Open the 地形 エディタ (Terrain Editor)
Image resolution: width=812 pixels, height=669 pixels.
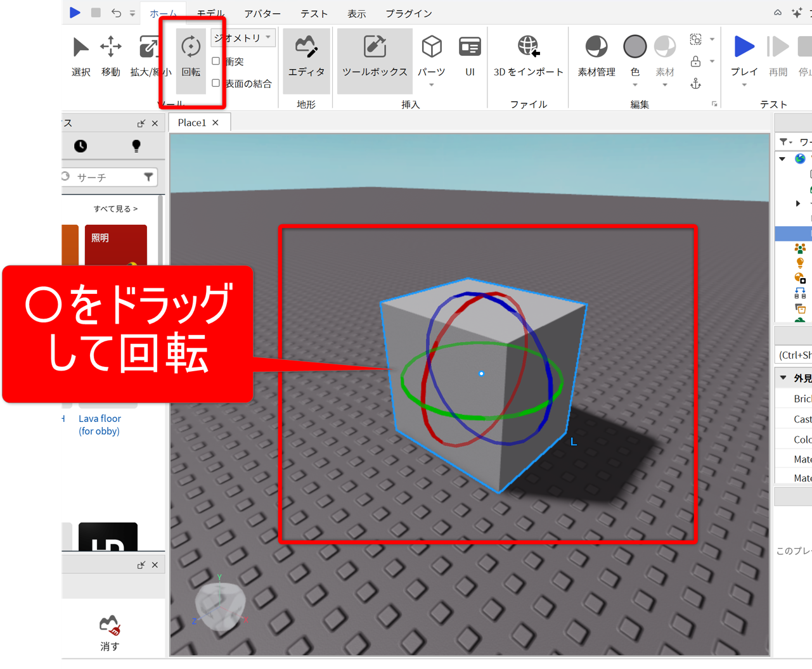[x=306, y=56]
